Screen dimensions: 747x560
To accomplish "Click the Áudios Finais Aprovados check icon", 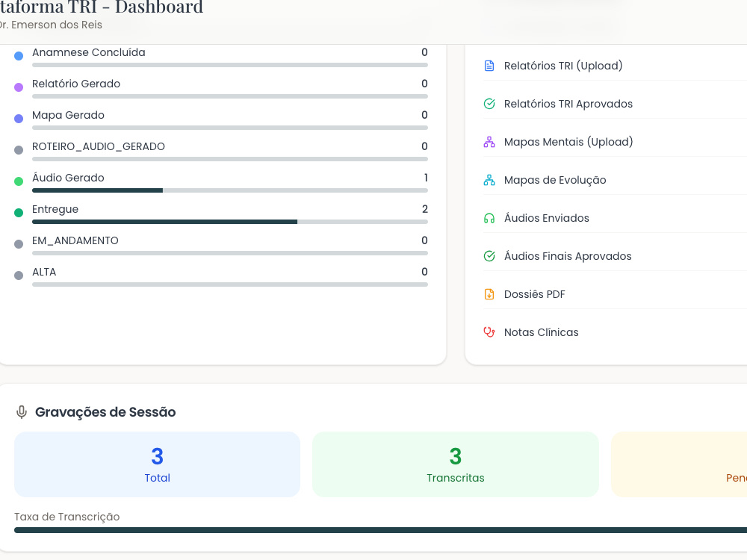I will pos(489,256).
